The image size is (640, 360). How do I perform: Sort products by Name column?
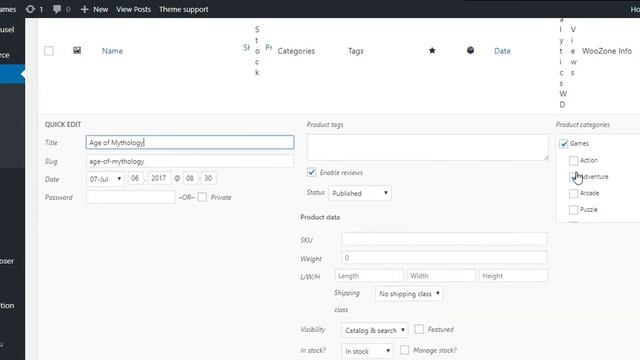click(x=112, y=51)
